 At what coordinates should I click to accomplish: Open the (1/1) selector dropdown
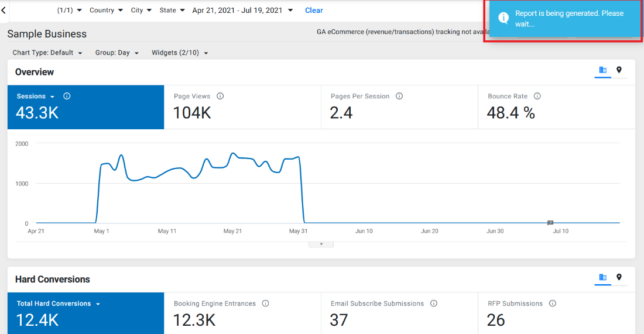[70, 11]
